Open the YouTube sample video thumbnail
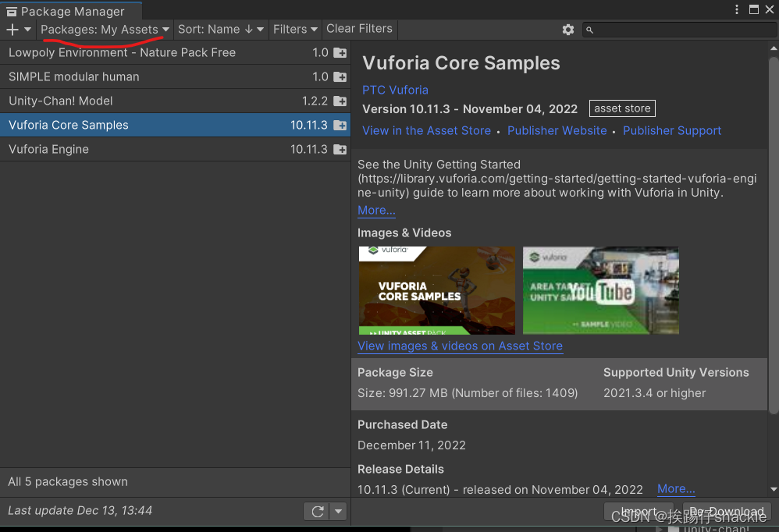Screen dimensions: 779x532 (601, 290)
